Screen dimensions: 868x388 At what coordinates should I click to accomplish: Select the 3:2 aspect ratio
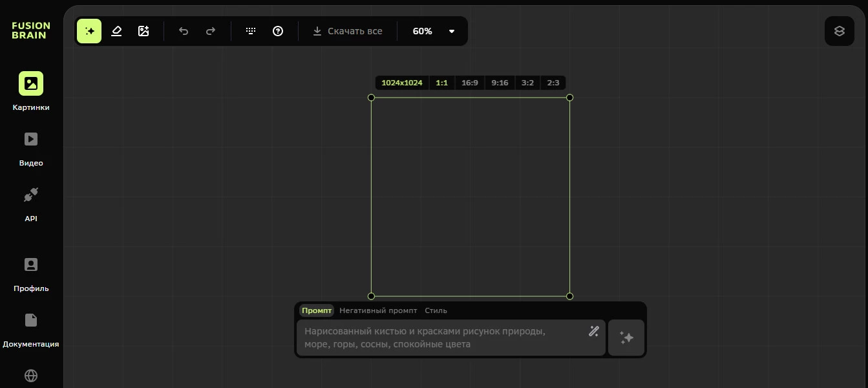point(528,83)
